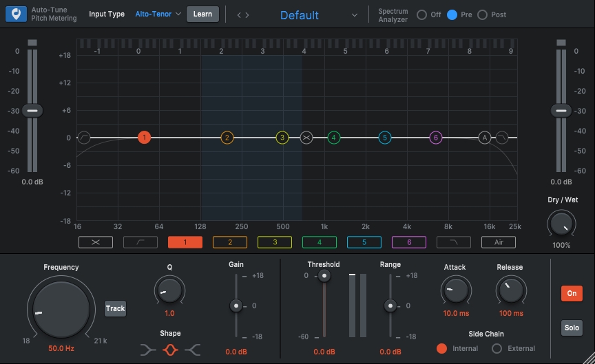The image size is (595, 364).
Task: Choose the bell peak shape icon
Action: tap(170, 350)
